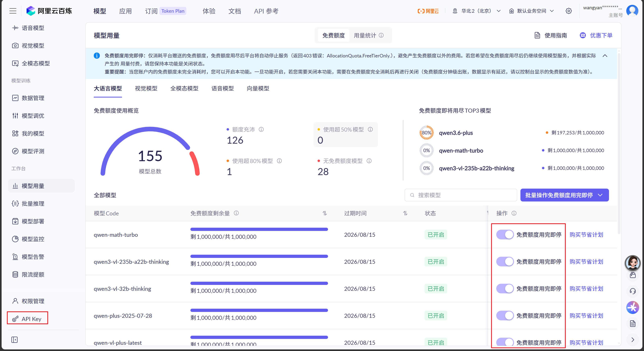This screenshot has height=351, width=644.
Task: Click info icon beside 免费额度剩余量 header
Action: click(x=236, y=213)
